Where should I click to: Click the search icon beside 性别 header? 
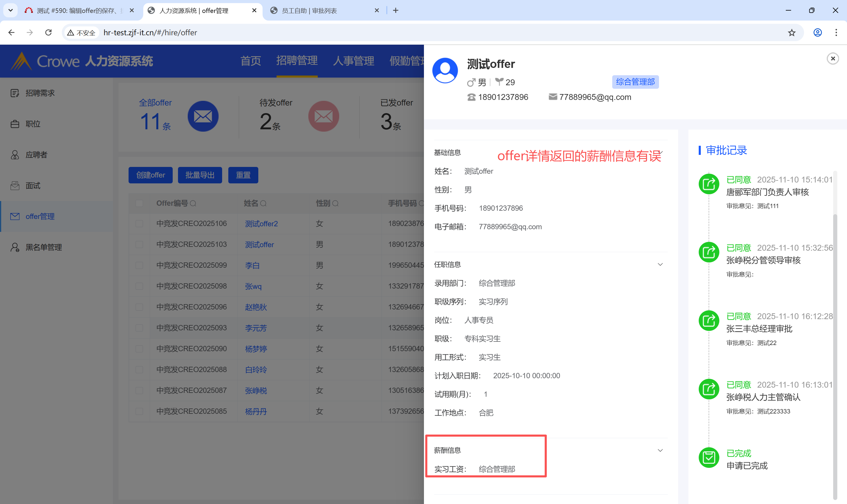(335, 203)
